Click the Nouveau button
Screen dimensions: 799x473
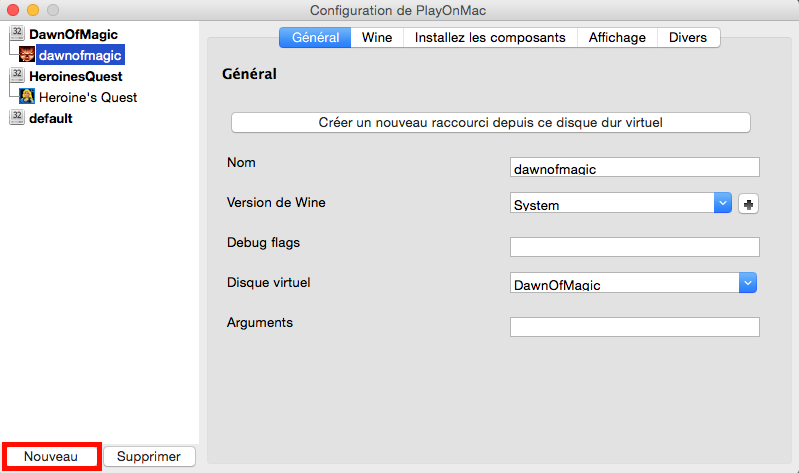click(51, 456)
